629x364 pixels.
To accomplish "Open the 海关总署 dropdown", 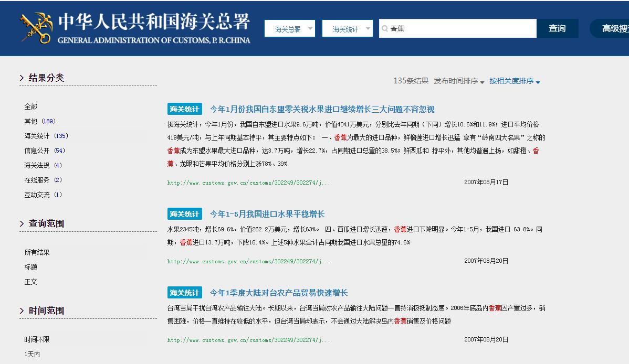I will tap(290, 28).
